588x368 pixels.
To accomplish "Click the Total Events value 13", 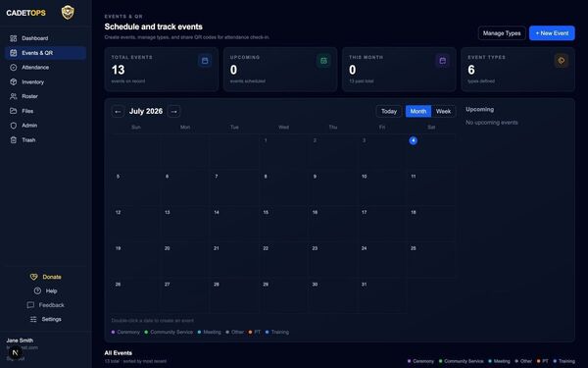I will tap(119, 70).
